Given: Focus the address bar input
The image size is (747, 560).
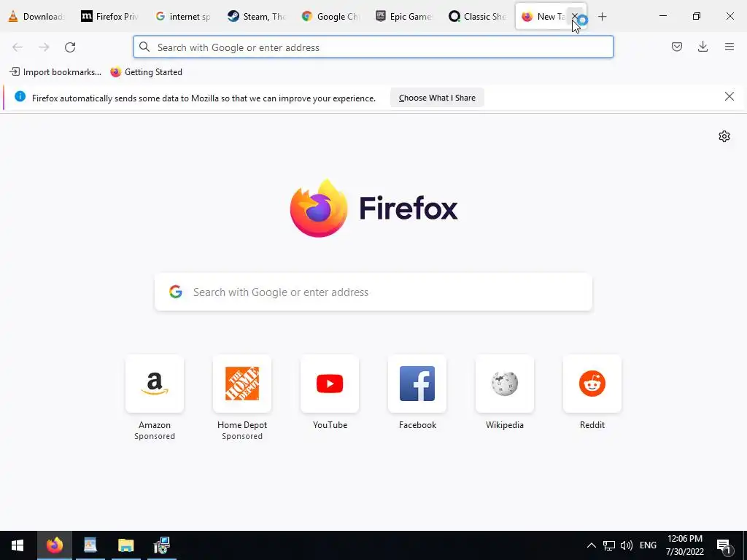Looking at the screenshot, I should [x=373, y=47].
